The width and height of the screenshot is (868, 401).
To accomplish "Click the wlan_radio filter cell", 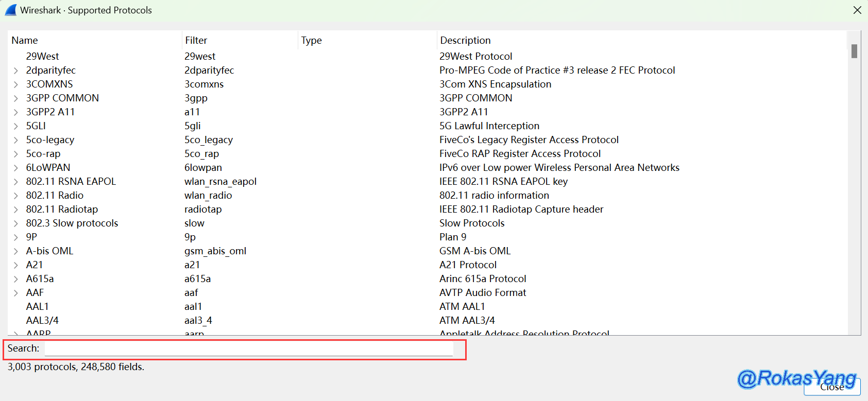I will [x=208, y=195].
